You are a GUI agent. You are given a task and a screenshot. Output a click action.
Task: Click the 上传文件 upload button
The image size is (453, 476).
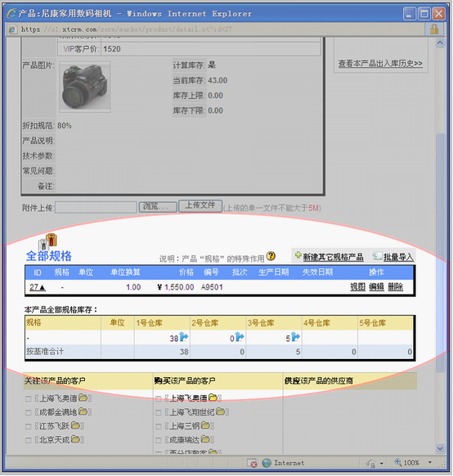tap(200, 206)
